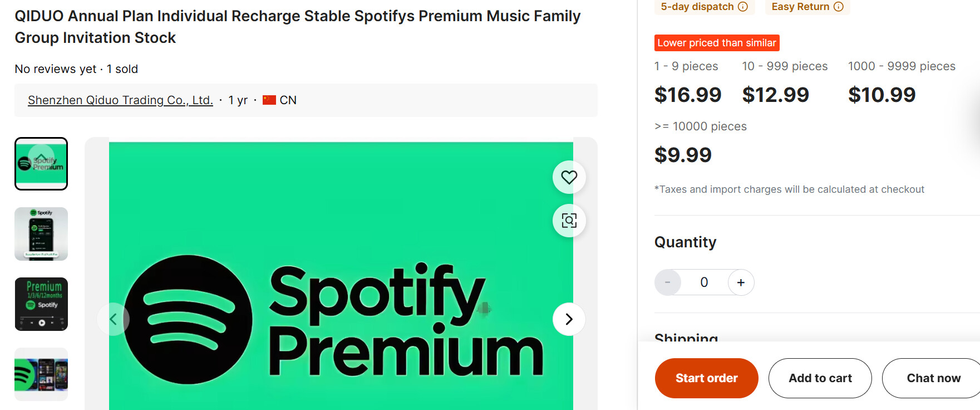Image resolution: width=980 pixels, height=410 pixels.
Task: Click the quantity input field
Action: coord(704,282)
